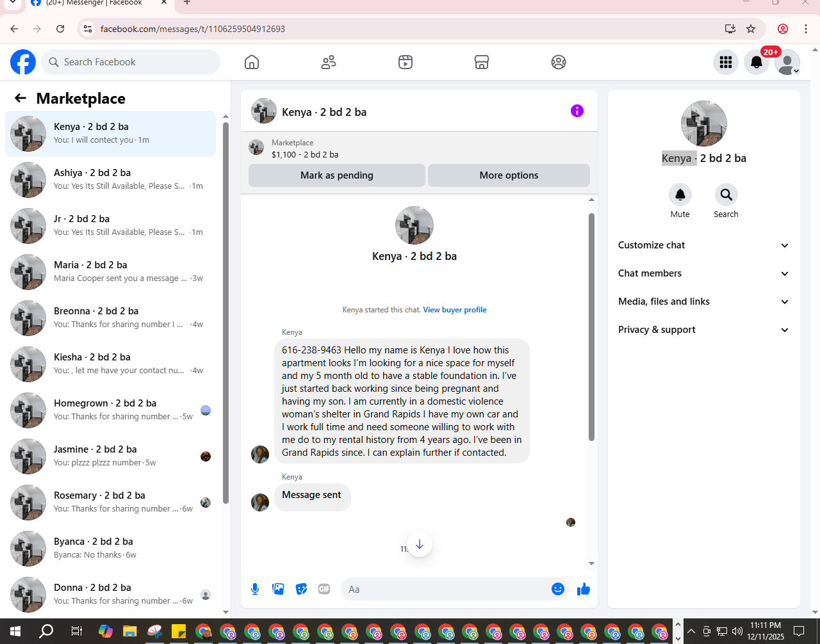The width and height of the screenshot is (820, 644).
Task: Expand the Chat members section
Action: point(703,273)
